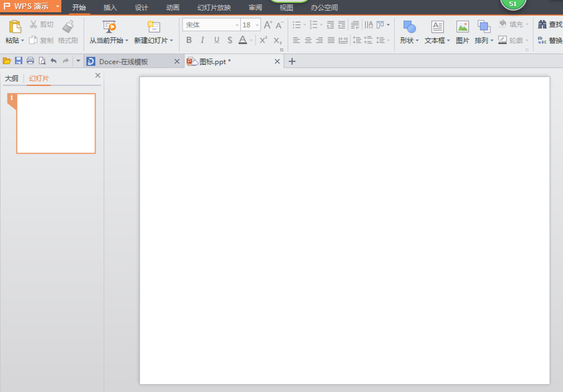Click the open folder icon

point(7,61)
